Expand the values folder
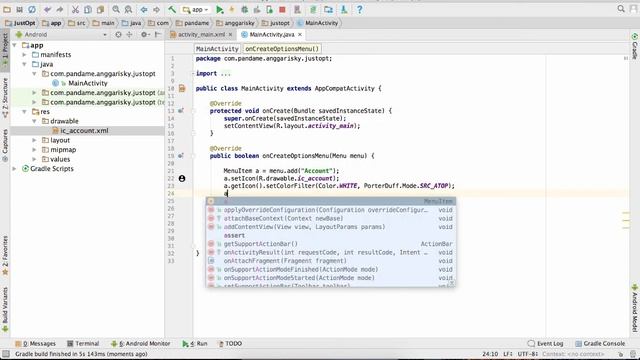The image size is (640, 360). click(x=34, y=159)
